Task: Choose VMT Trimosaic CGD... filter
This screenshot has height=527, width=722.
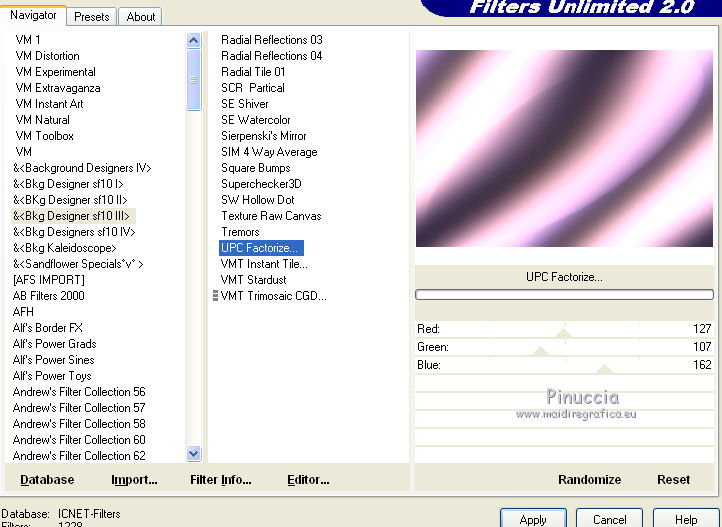Action: pos(273,295)
